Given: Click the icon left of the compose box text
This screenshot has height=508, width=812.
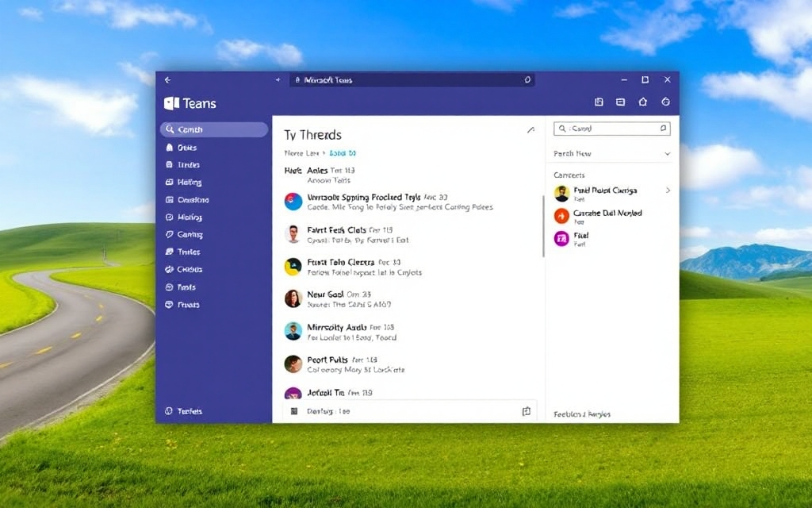Looking at the screenshot, I should pos(294,411).
